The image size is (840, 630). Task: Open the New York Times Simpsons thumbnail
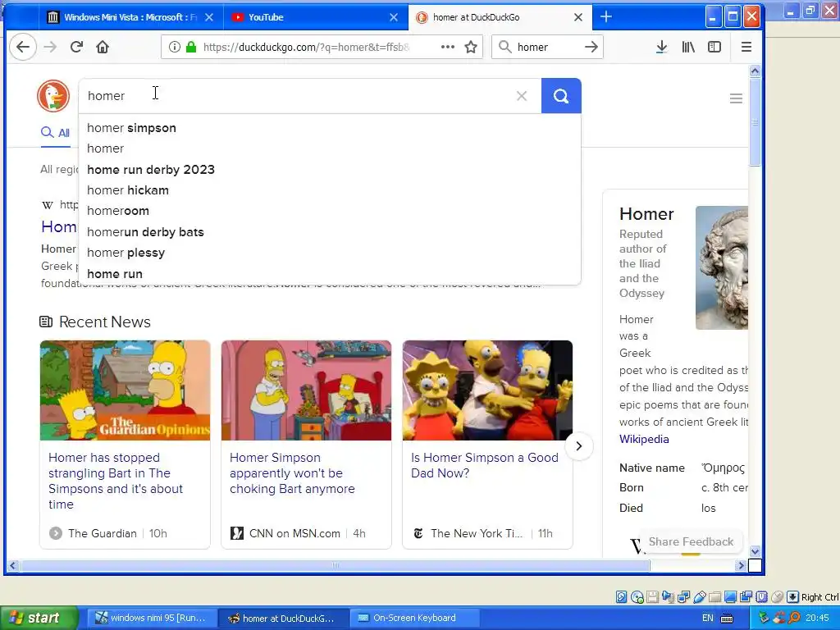[x=487, y=390]
